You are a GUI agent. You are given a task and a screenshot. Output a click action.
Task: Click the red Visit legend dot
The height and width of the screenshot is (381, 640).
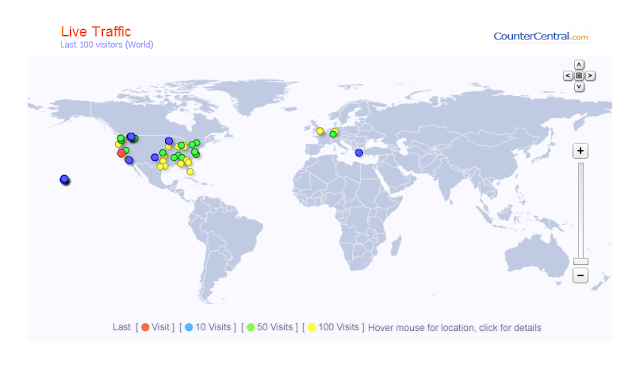(145, 327)
